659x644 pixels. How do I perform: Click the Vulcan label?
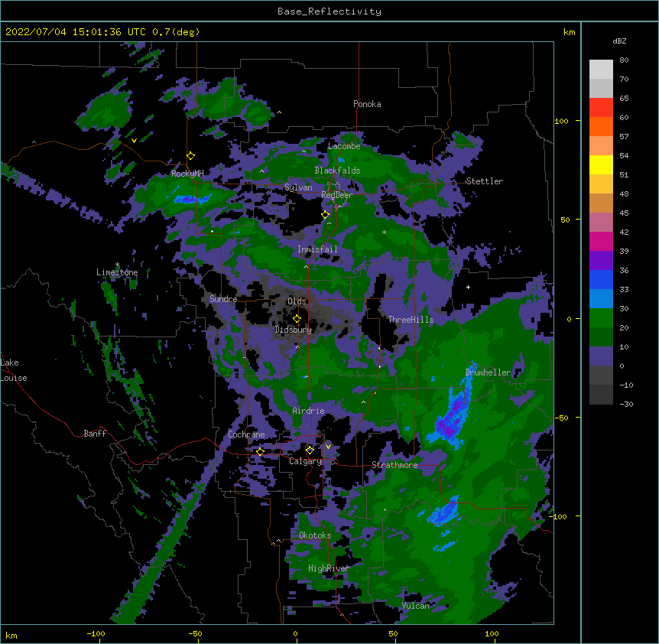point(415,606)
